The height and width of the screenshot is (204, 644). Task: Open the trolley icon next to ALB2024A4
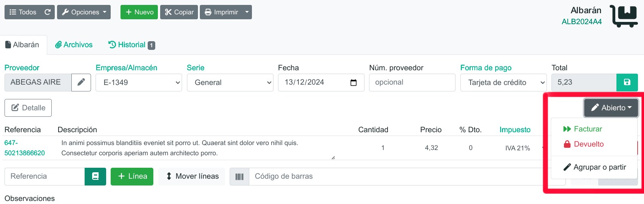click(x=624, y=16)
